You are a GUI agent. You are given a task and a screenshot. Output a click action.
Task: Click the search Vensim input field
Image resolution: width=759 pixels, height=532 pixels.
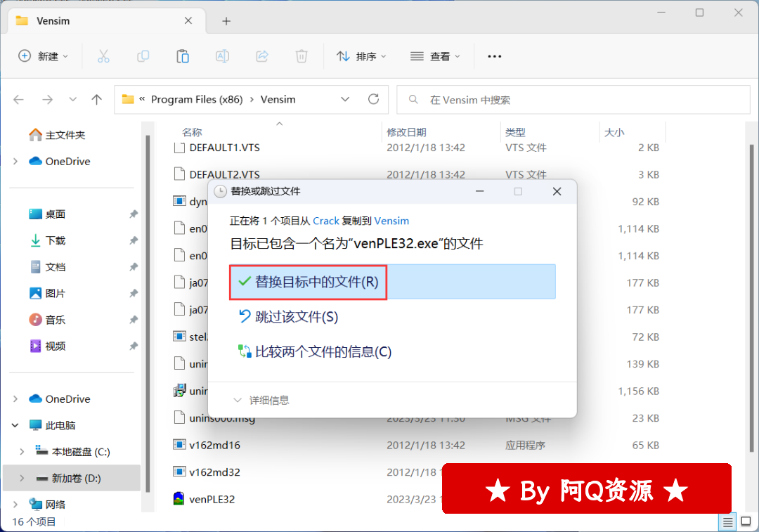573,100
